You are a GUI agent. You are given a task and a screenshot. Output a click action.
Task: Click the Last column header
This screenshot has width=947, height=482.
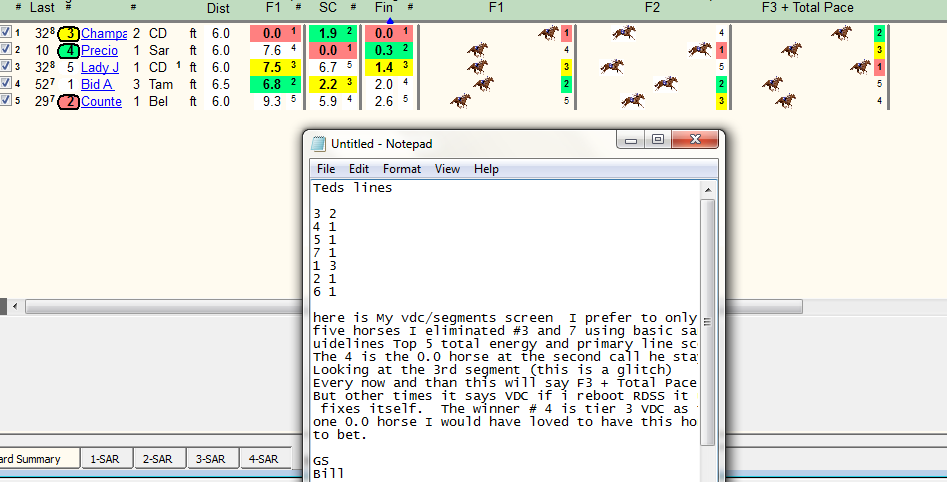(x=42, y=7)
